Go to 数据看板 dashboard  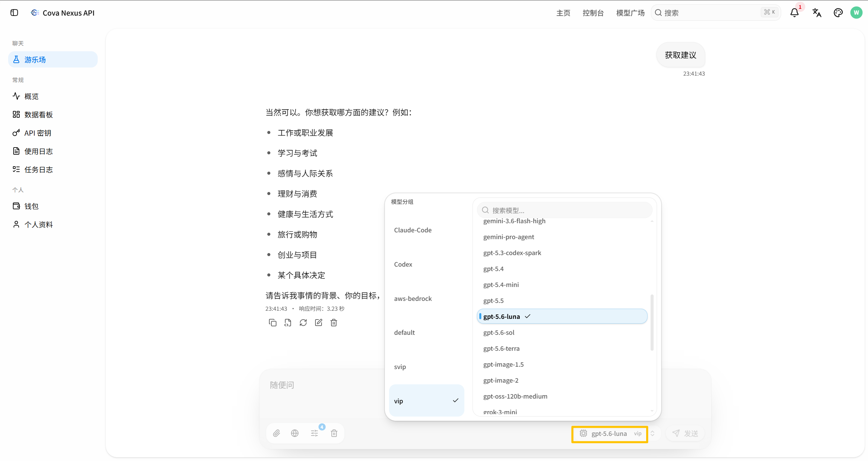(x=53, y=115)
